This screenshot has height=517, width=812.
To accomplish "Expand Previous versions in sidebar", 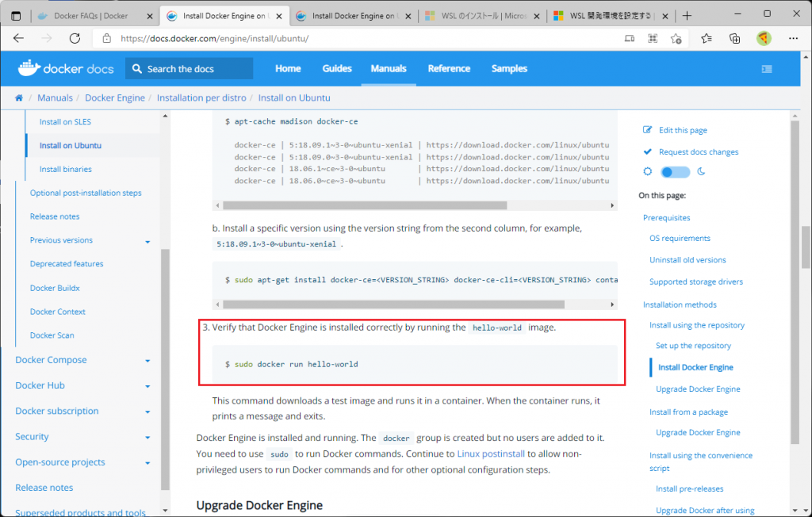I will (147, 241).
